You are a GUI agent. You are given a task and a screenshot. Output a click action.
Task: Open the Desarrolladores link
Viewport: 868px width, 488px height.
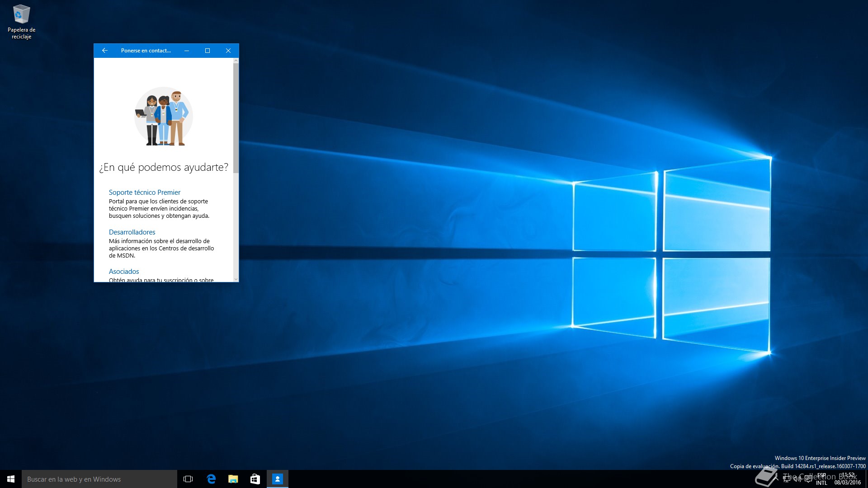click(x=132, y=232)
